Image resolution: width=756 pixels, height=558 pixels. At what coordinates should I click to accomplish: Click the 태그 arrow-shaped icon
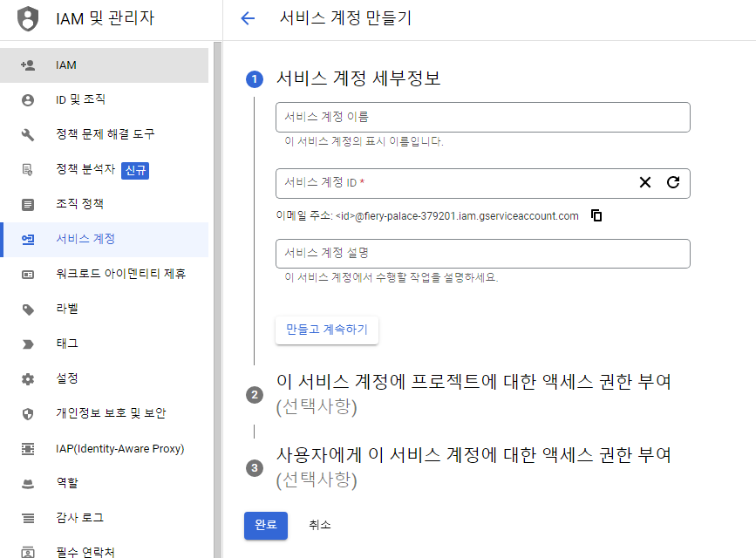tap(28, 344)
